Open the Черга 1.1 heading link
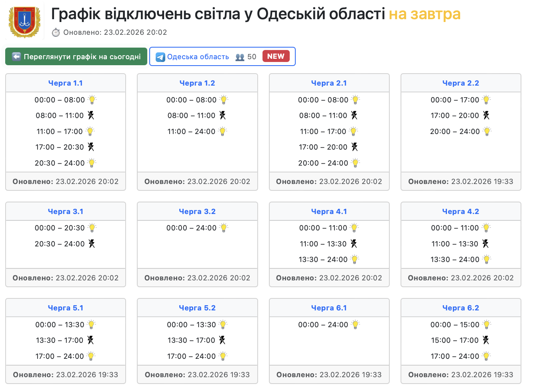This screenshot has height=392, width=537. (x=65, y=83)
